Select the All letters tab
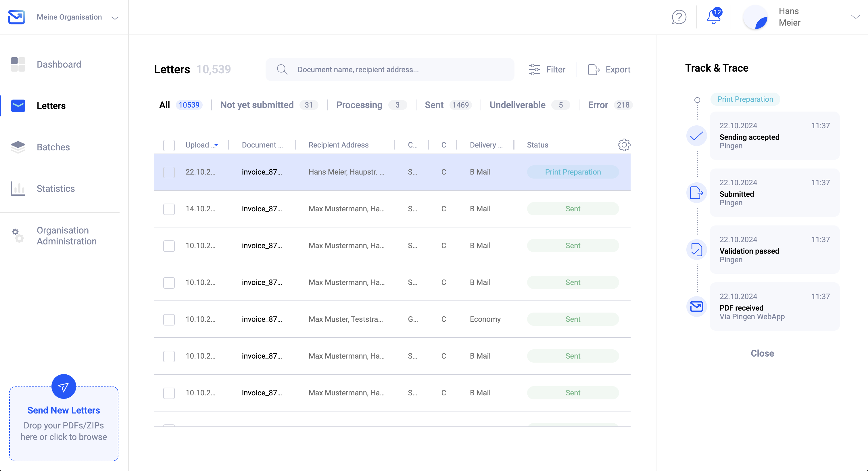The image size is (868, 471). tap(180, 105)
